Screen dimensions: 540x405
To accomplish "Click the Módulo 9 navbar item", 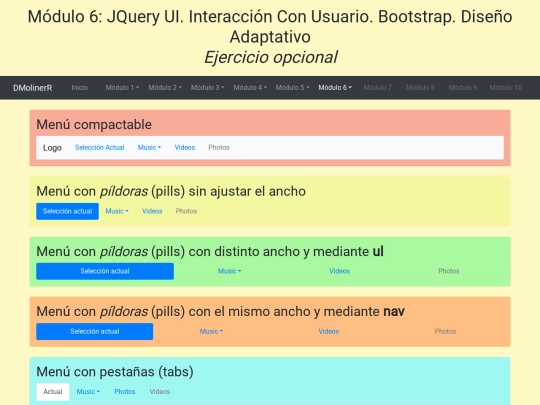I will tap(463, 87).
